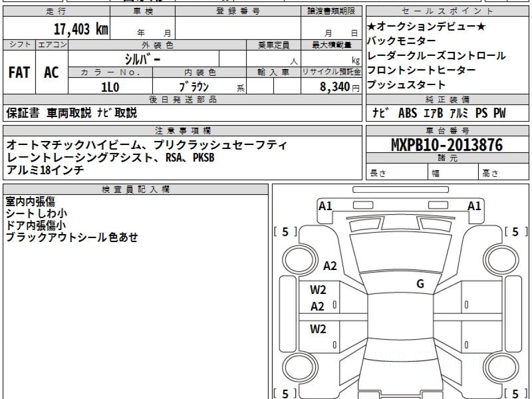Screen dimensions: 532x399
Task: Click the ★オークションデビュー★ line
Action: 426,27
